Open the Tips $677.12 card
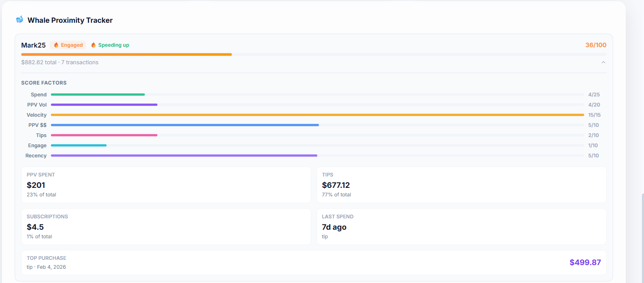This screenshot has height=283, width=644. click(461, 185)
